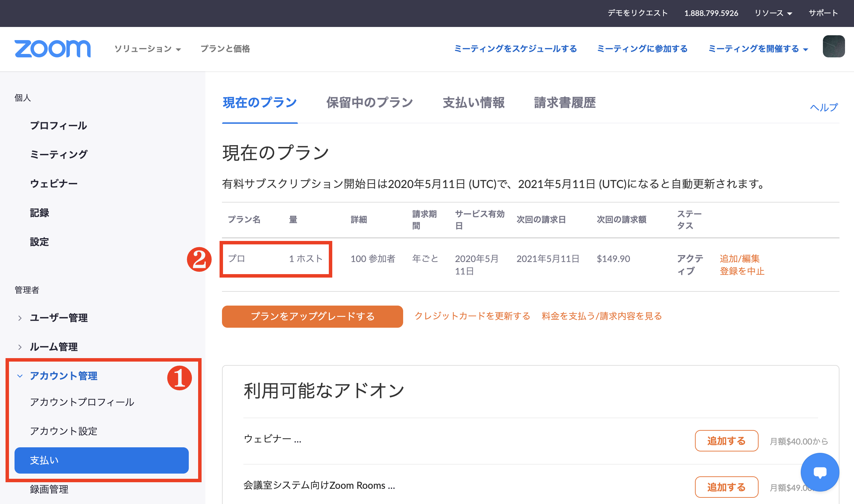Open プロフィール in sidebar
Image resolution: width=854 pixels, height=504 pixels.
(x=58, y=125)
